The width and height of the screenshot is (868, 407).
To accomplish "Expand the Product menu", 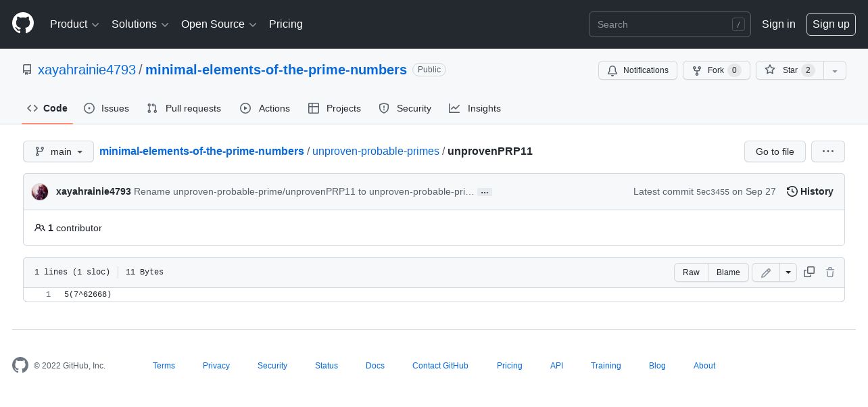I will pos(74,24).
